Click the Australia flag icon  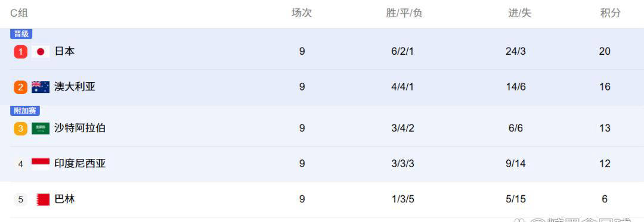(x=41, y=87)
